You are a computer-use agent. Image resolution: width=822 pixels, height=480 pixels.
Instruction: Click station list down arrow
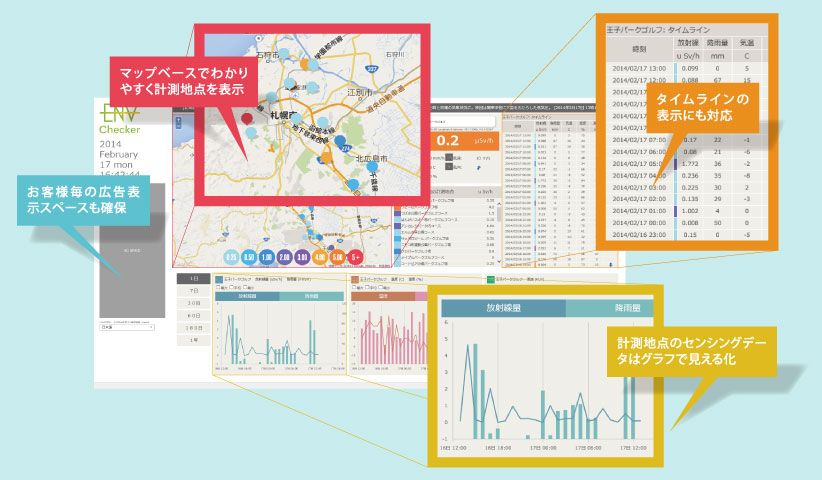498,261
